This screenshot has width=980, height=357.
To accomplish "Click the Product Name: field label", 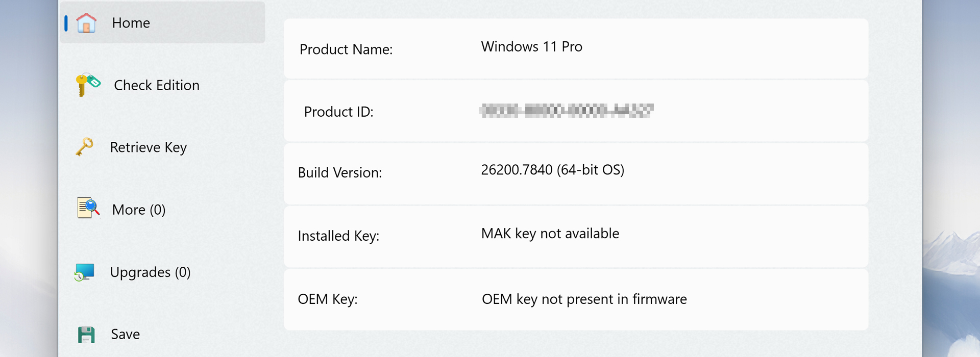I will point(346,49).
